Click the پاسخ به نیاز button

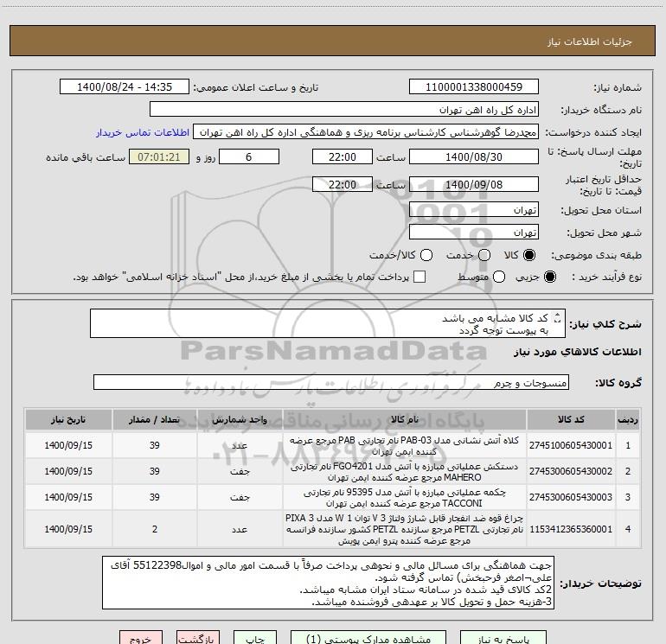pos(503,638)
